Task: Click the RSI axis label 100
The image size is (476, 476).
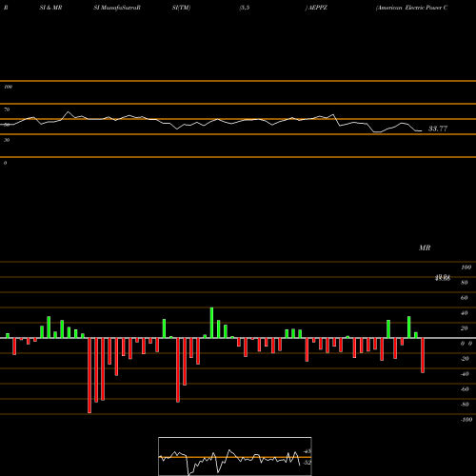Action: click(8, 87)
